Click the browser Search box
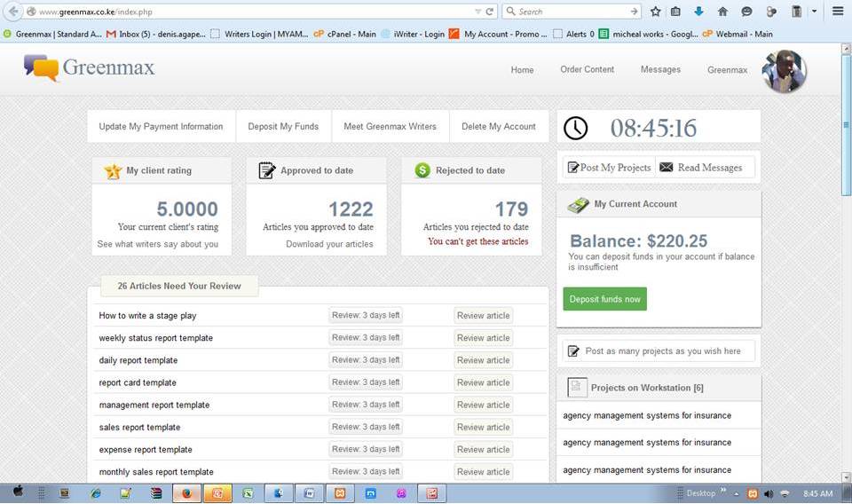 tap(571, 12)
